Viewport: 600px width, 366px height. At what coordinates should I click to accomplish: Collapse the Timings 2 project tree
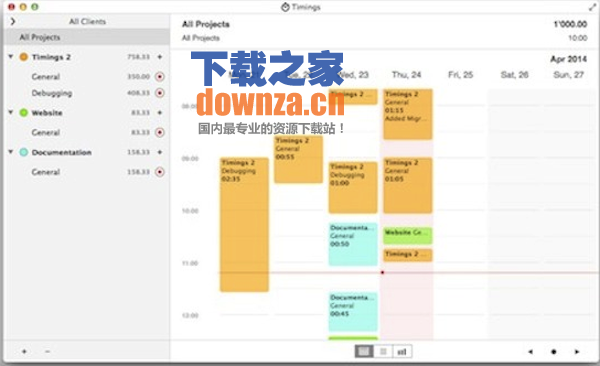pyautogui.click(x=11, y=57)
